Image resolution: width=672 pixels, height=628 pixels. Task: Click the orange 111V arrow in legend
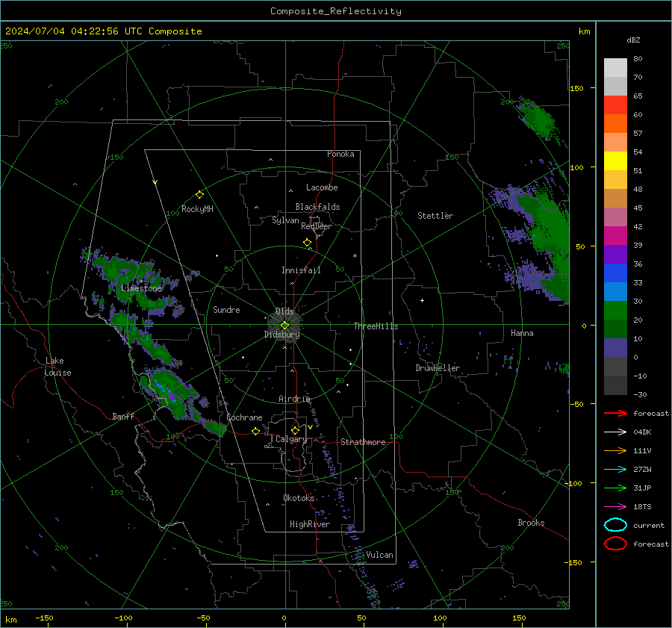click(x=615, y=450)
